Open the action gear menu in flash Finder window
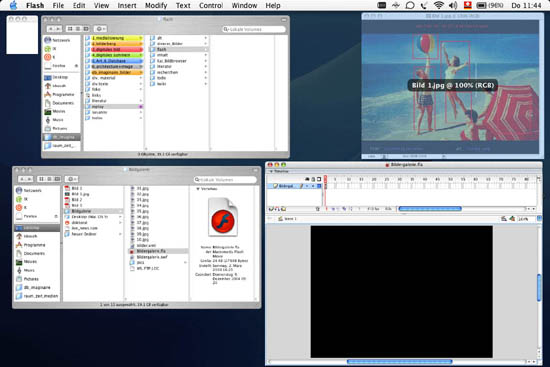 coord(100,29)
